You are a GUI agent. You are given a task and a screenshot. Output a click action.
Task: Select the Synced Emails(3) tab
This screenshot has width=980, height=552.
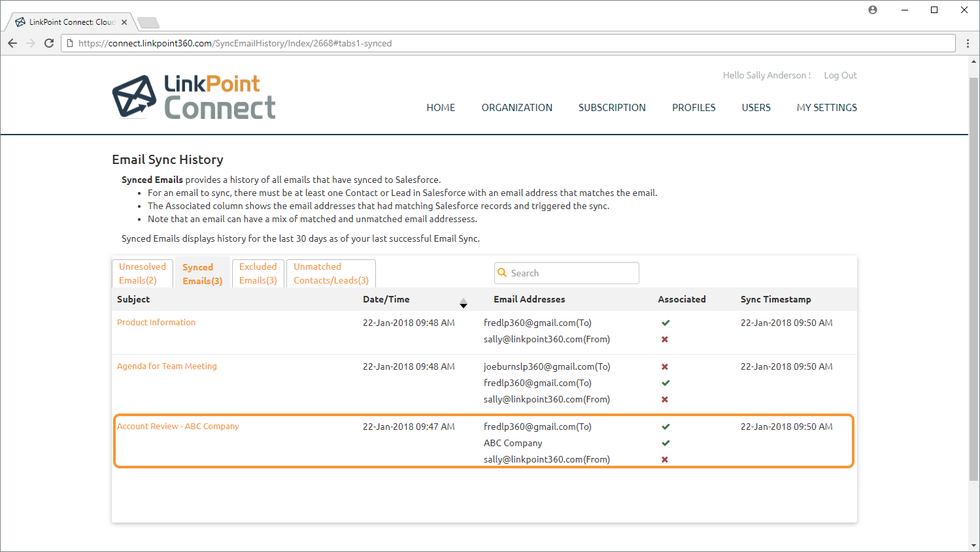coord(202,274)
